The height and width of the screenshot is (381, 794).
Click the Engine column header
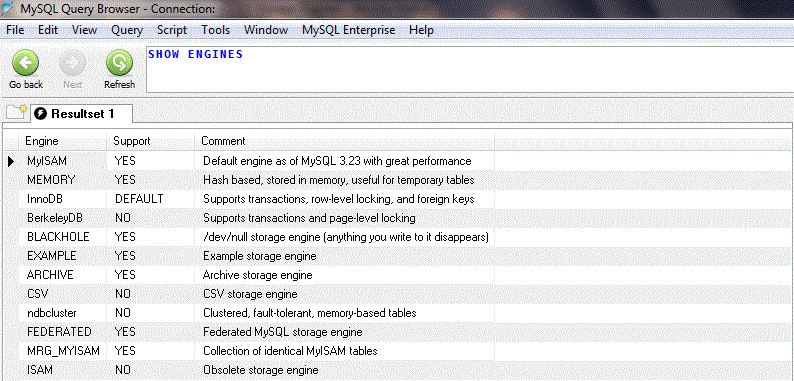pyautogui.click(x=62, y=141)
